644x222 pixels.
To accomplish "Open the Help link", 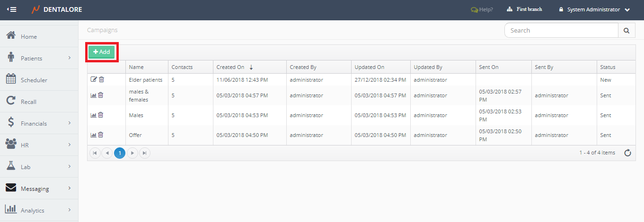I will [x=482, y=9].
